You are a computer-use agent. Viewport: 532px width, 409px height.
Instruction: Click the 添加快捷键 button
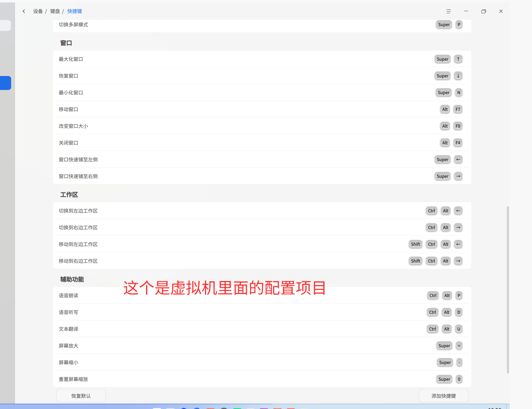[443, 396]
